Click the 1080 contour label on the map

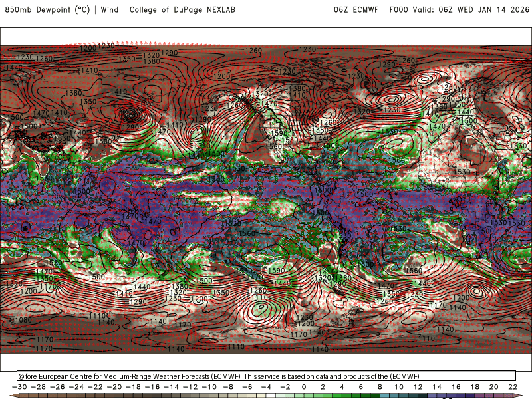(23, 320)
